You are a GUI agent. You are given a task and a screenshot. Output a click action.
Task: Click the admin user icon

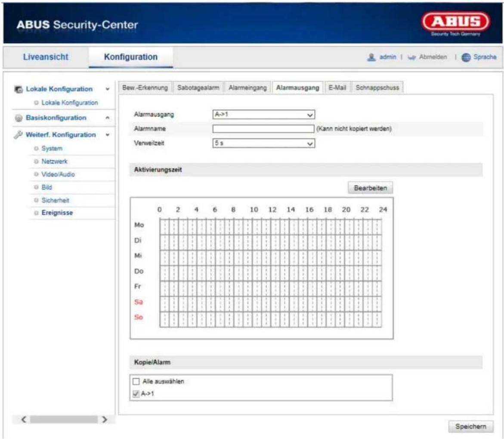click(x=371, y=57)
